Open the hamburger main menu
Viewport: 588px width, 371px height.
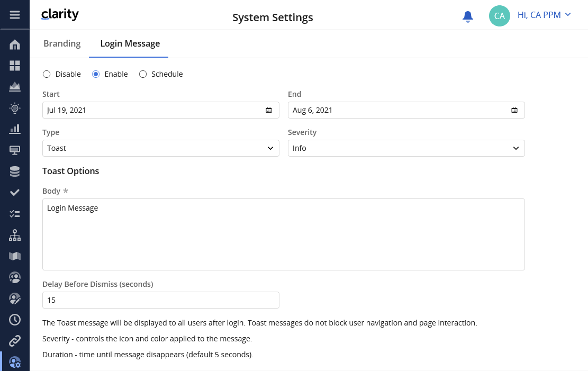click(15, 15)
